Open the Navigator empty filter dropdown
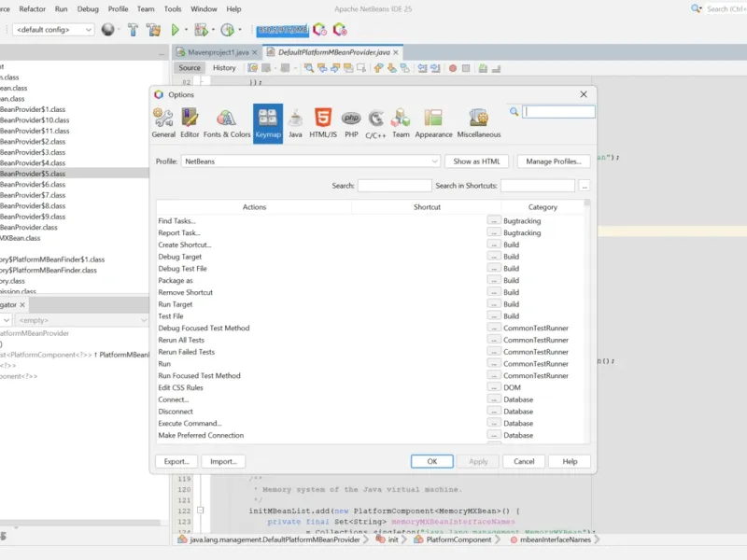Screen dimensions: 747x560 point(82,320)
